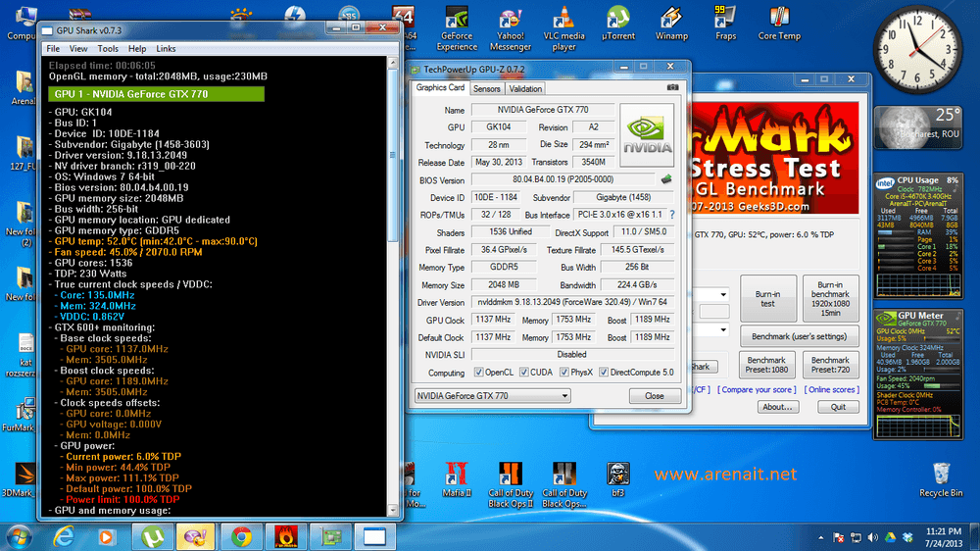Click the Bus Interface question mark icon
The image size is (980, 551).
click(672, 215)
